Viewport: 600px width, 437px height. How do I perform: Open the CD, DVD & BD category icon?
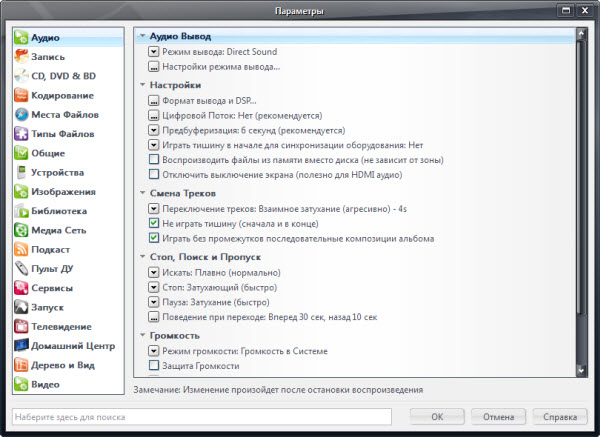coord(20,76)
